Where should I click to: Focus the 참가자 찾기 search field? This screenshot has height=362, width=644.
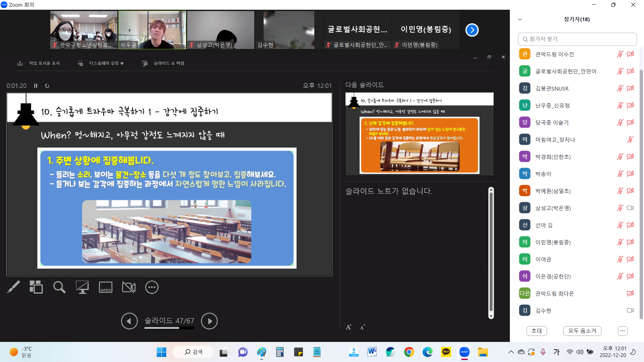(577, 39)
